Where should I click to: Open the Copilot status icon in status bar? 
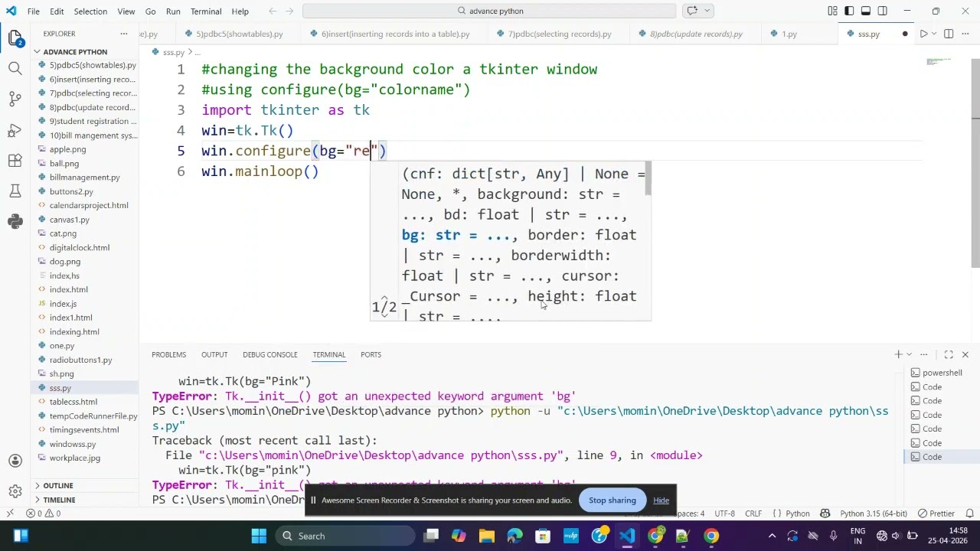(x=825, y=514)
